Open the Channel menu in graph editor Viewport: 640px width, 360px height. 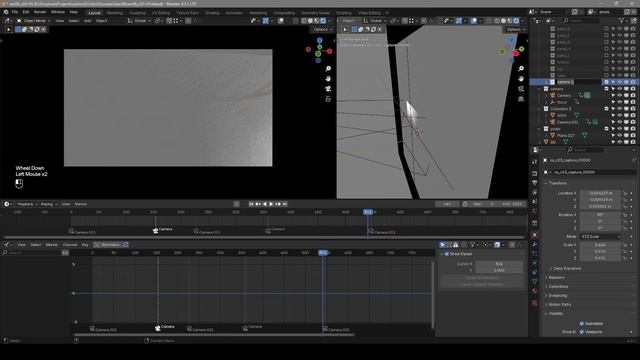tap(70, 244)
